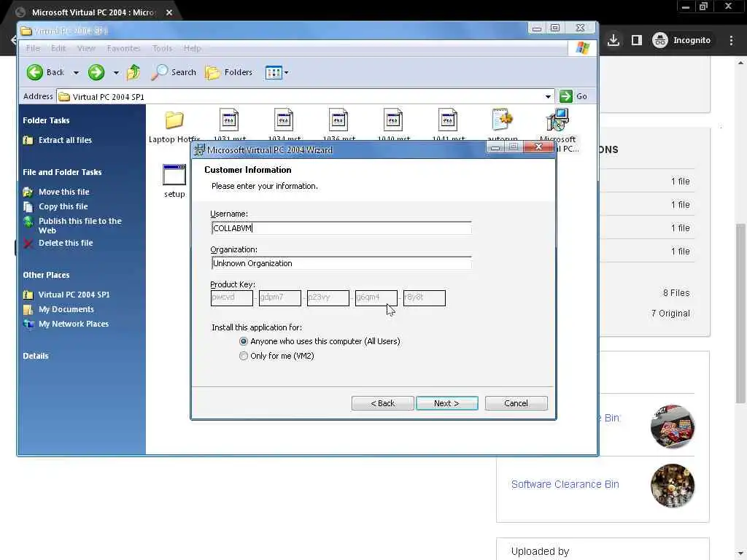Click the Windows flag logo in Explorer
This screenshot has height=560, width=747.
coord(582,47)
